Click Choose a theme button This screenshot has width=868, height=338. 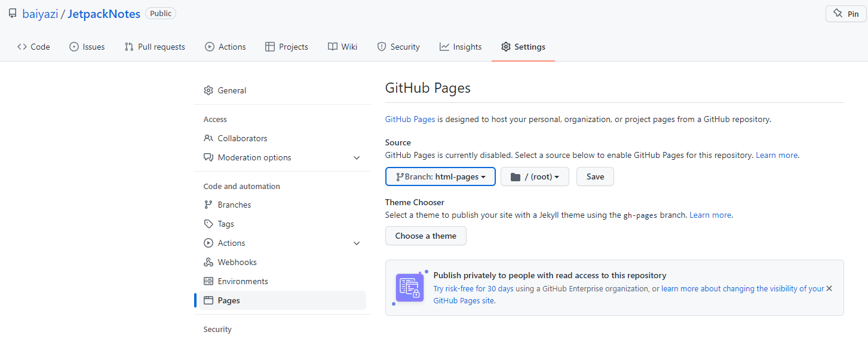coord(426,236)
